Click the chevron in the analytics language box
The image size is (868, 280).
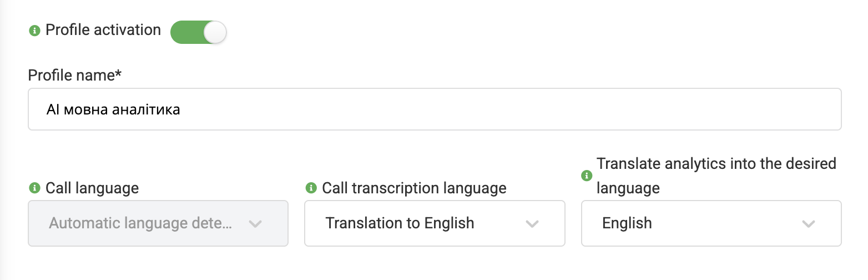[x=808, y=224]
